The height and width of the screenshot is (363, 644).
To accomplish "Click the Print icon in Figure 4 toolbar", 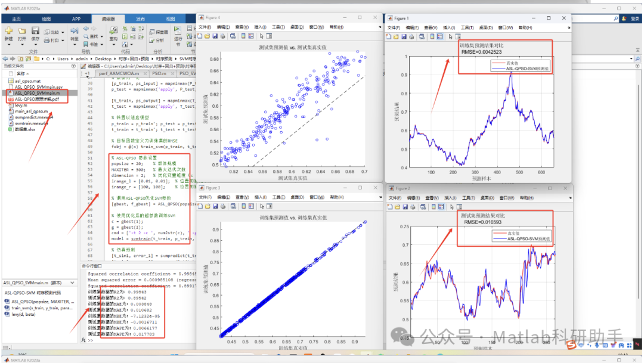I will tap(222, 36).
